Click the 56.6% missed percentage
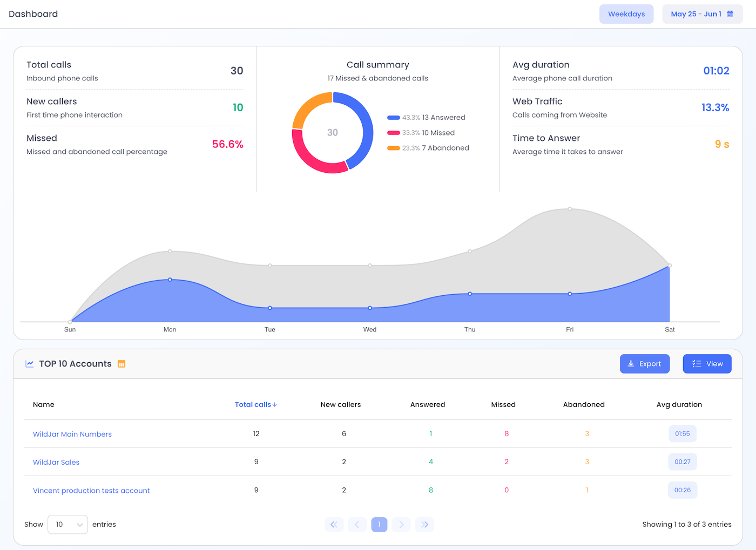 pos(227,144)
